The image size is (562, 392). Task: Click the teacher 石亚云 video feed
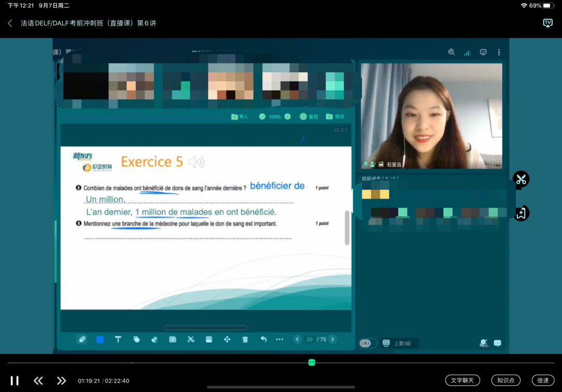click(431, 116)
